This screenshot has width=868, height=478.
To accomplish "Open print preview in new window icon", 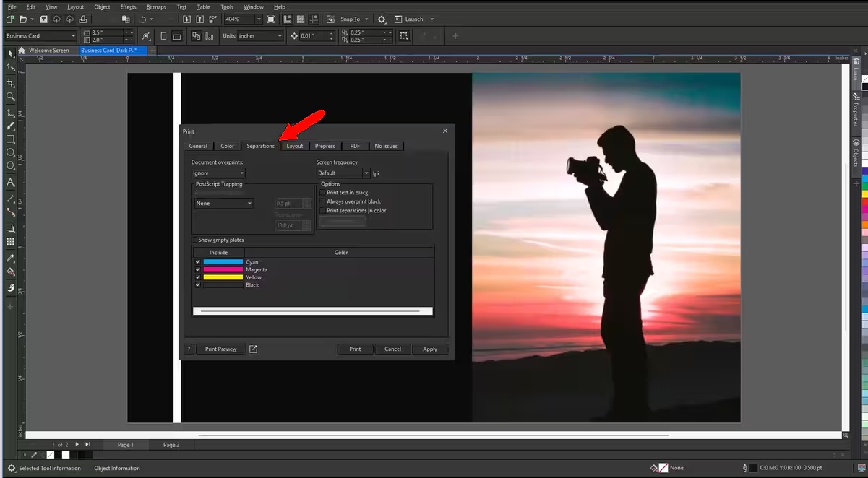I will [254, 349].
